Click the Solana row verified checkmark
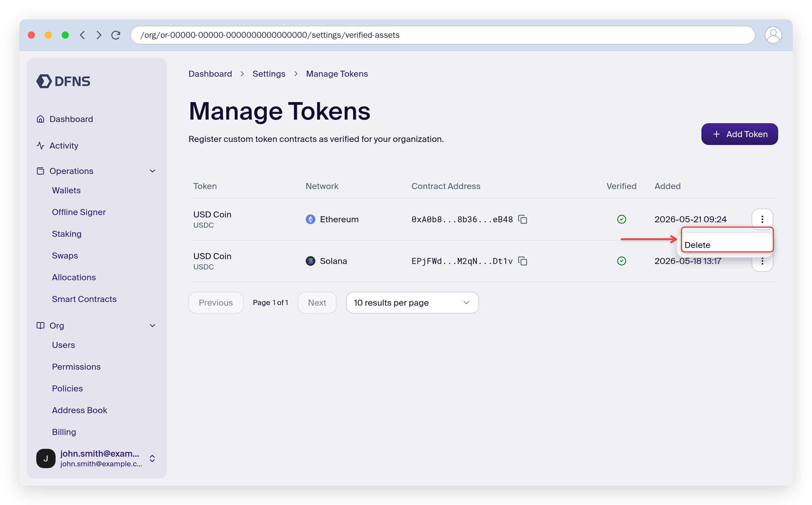Image resolution: width=812 pixels, height=505 pixels. [x=622, y=261]
